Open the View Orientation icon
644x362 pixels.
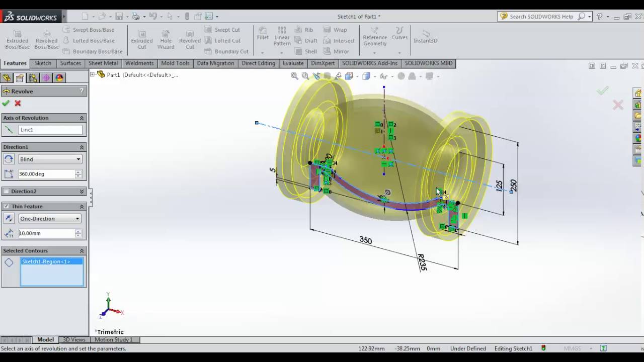tap(350, 76)
